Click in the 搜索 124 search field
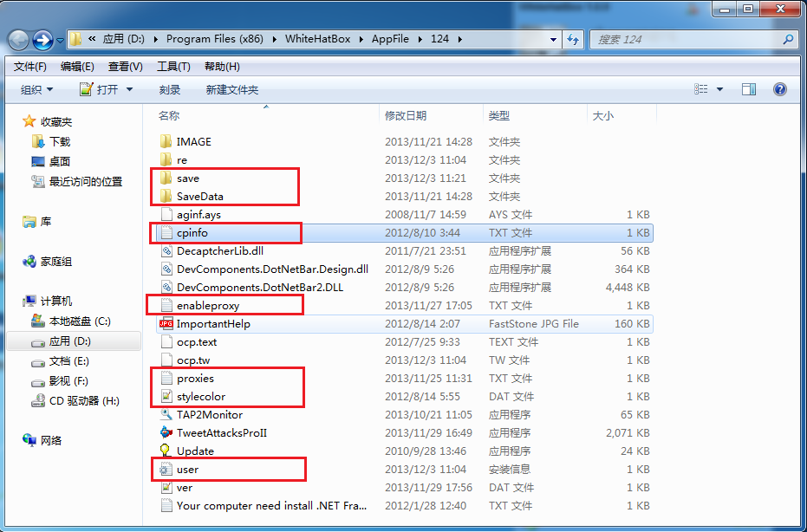Image resolution: width=807 pixels, height=532 pixels. [685, 40]
